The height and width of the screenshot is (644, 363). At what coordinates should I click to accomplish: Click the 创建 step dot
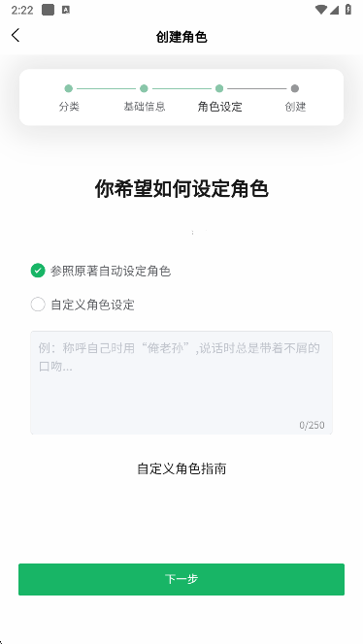coord(295,88)
